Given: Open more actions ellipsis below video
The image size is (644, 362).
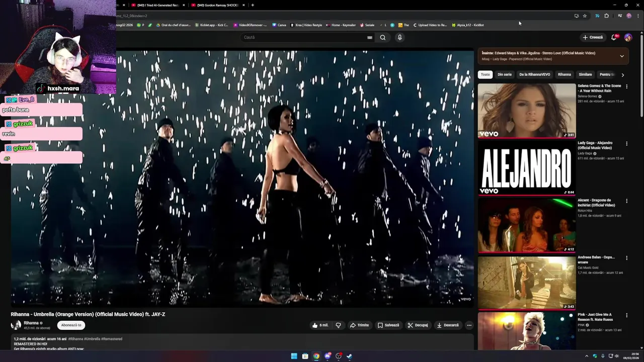Looking at the screenshot, I should pos(469,325).
